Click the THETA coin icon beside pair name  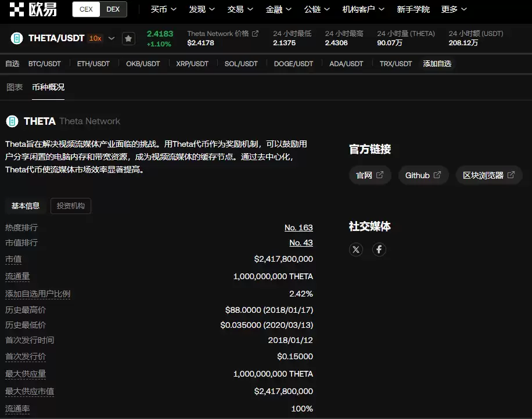pos(17,39)
